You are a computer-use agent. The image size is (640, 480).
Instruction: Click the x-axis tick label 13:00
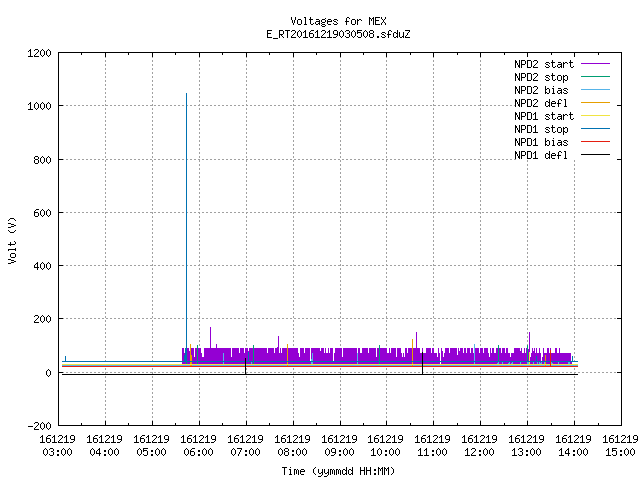[527, 453]
